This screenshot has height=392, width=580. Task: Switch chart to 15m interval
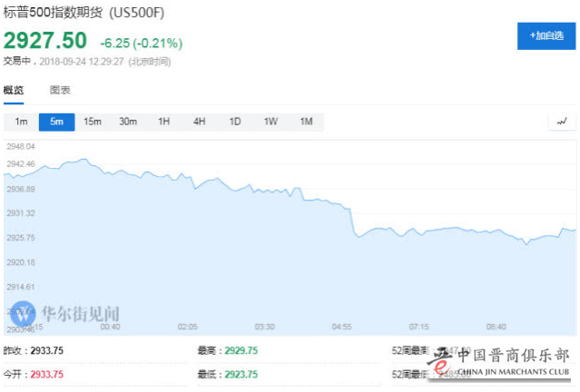click(93, 122)
